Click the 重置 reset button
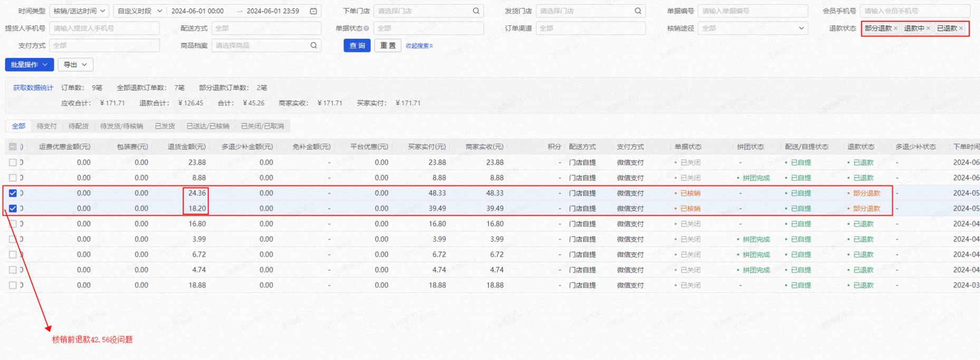The width and height of the screenshot is (980, 360). [x=388, y=46]
